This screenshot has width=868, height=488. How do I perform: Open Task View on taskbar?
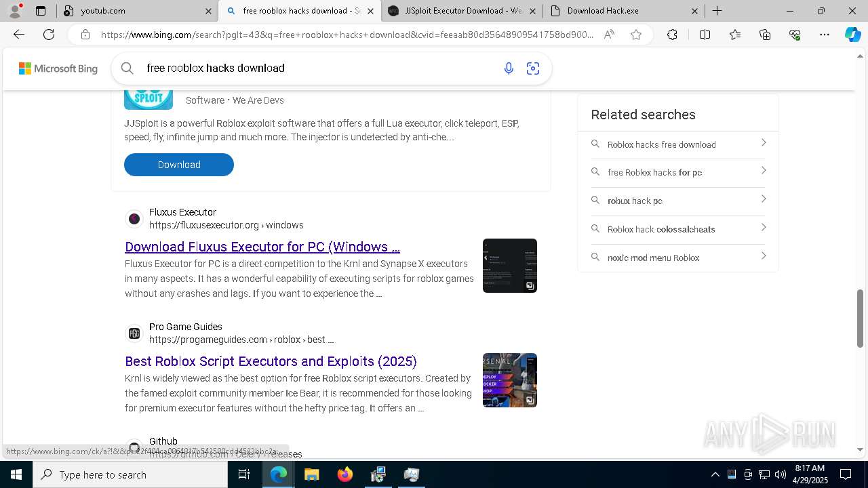click(244, 474)
